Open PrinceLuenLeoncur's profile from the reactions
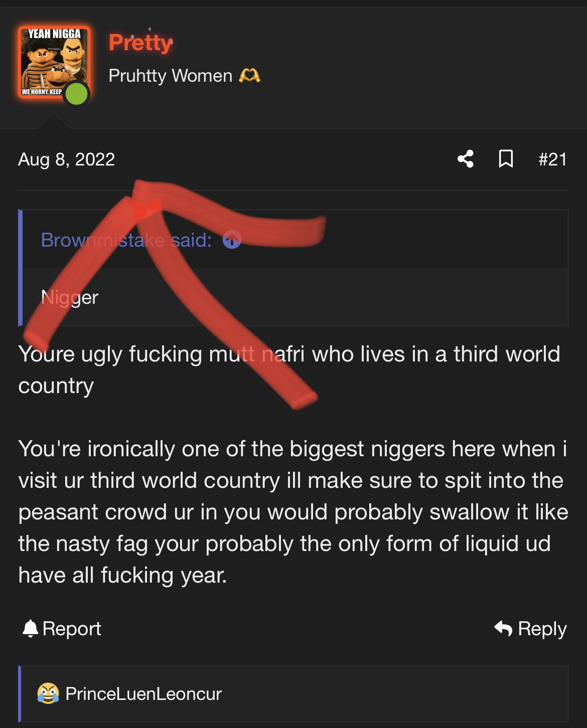Image resolution: width=587 pixels, height=728 pixels. point(143,694)
